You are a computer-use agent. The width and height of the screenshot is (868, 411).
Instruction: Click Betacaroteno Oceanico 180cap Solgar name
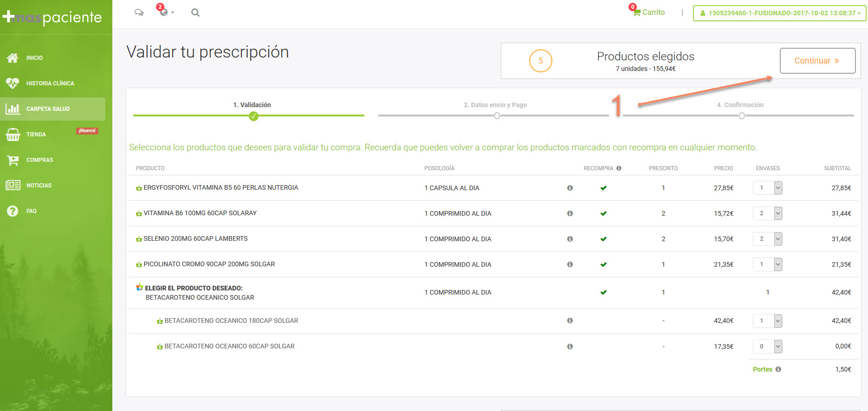click(x=231, y=321)
